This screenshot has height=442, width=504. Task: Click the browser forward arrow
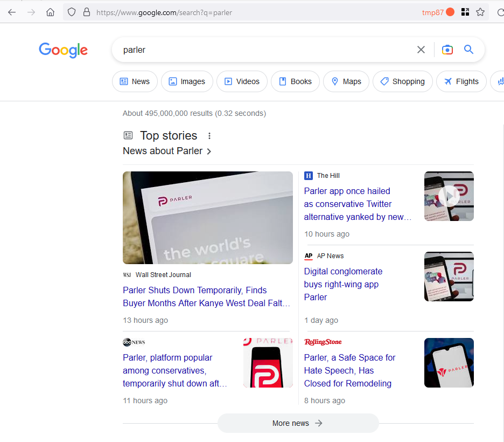31,12
